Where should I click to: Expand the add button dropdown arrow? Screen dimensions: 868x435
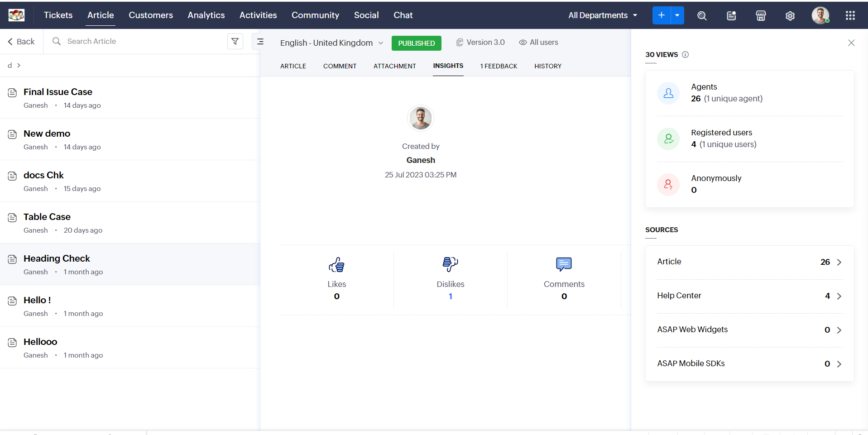pyautogui.click(x=677, y=15)
